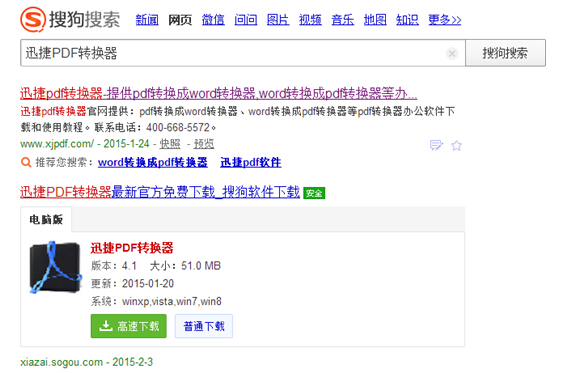Click the 大小: 51.0 MB text
The height and width of the screenshot is (373, 565).
[x=185, y=266]
